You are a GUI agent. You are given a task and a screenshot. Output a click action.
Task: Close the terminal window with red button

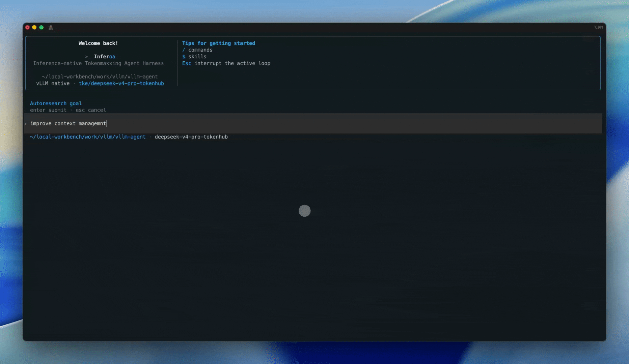pos(28,28)
